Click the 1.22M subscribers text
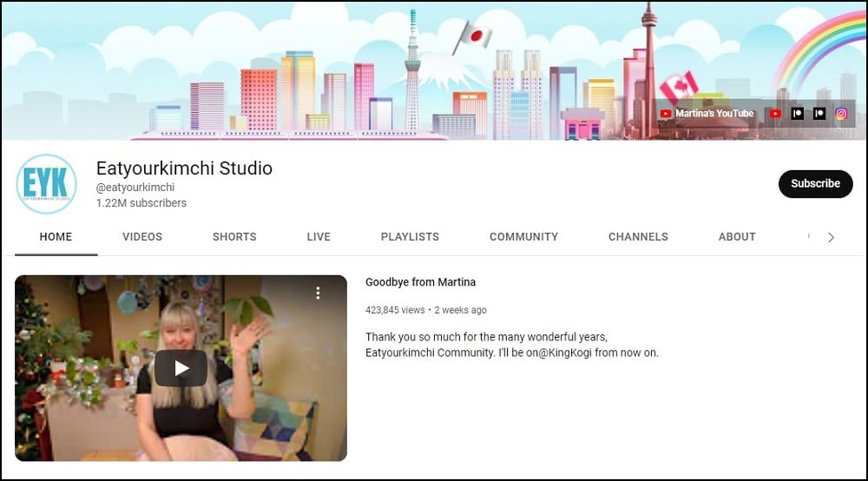The width and height of the screenshot is (868, 481). pos(141,203)
